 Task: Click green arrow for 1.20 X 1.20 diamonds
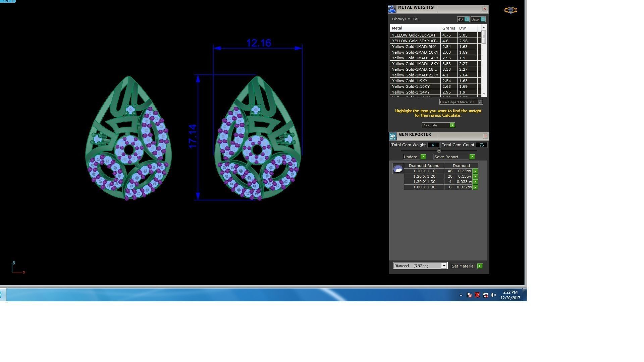[475, 177]
